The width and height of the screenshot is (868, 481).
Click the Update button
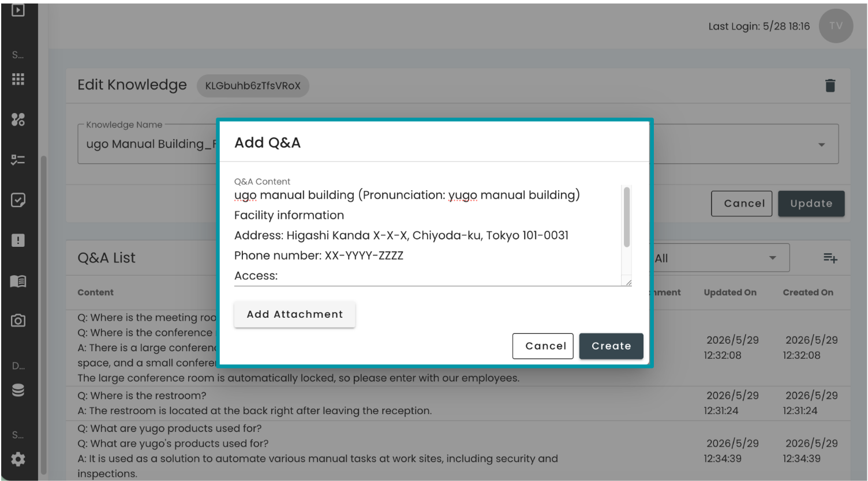pyautogui.click(x=811, y=204)
